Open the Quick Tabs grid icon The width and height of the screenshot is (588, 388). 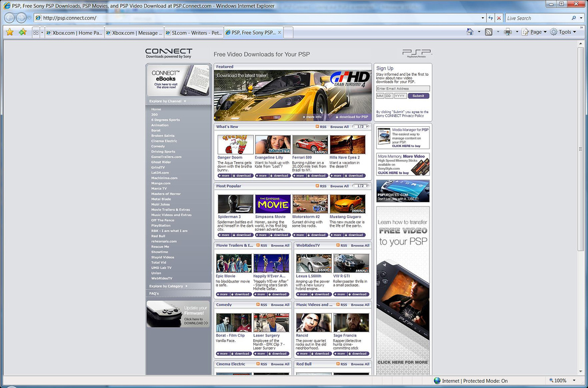click(x=36, y=33)
